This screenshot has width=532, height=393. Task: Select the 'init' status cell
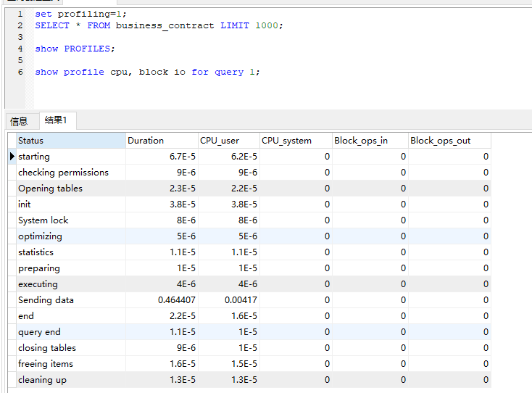click(x=71, y=204)
